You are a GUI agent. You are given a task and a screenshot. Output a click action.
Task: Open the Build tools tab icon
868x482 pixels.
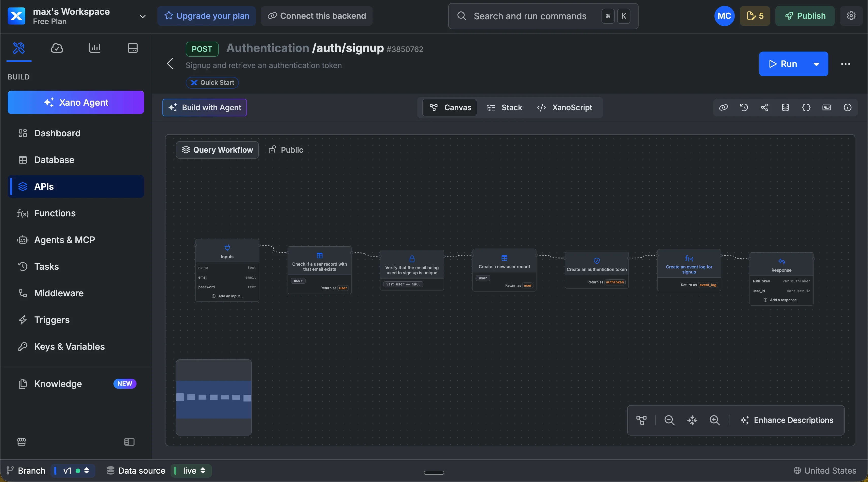point(19,48)
